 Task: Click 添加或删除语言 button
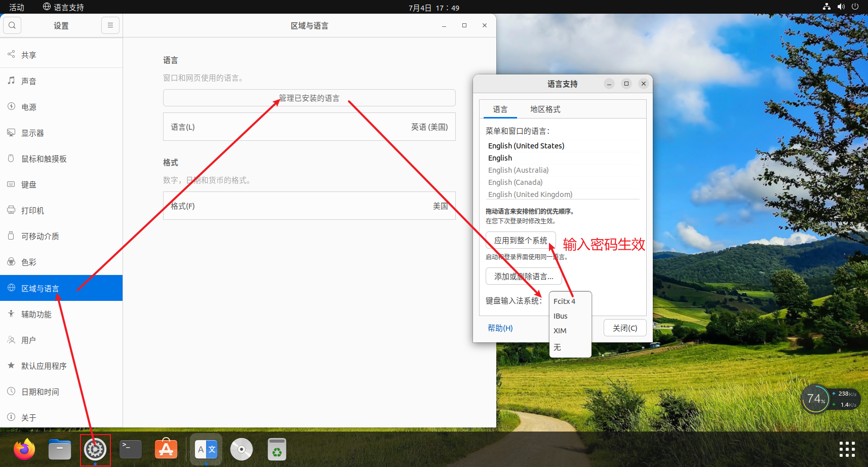click(524, 277)
